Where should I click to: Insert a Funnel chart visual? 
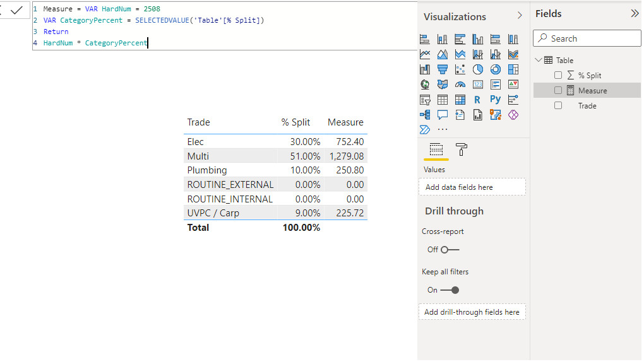(x=443, y=69)
